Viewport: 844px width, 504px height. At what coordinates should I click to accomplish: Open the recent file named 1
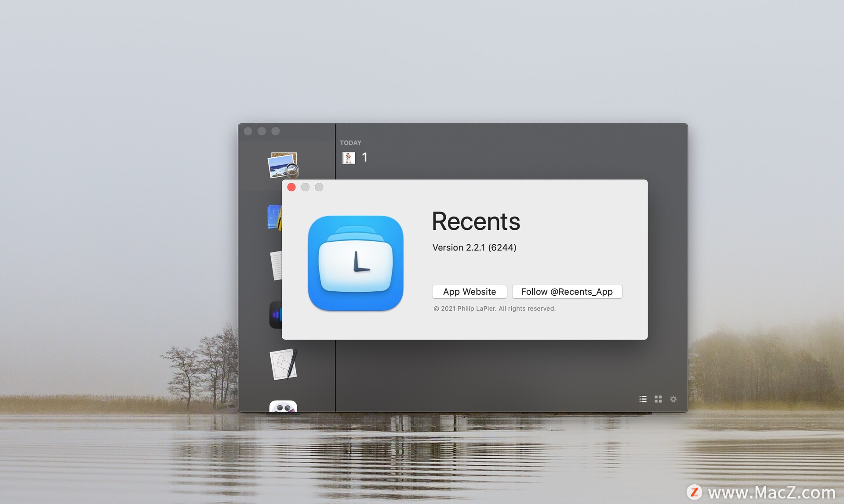pyautogui.click(x=355, y=158)
